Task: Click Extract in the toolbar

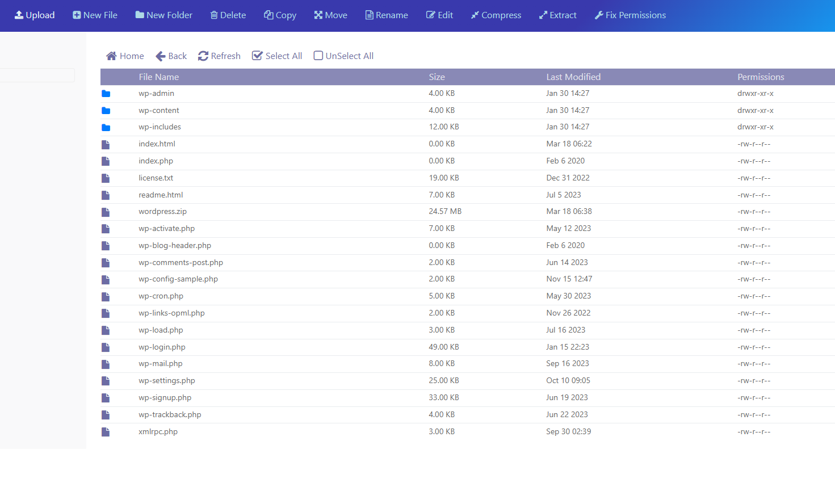Action: (x=557, y=15)
